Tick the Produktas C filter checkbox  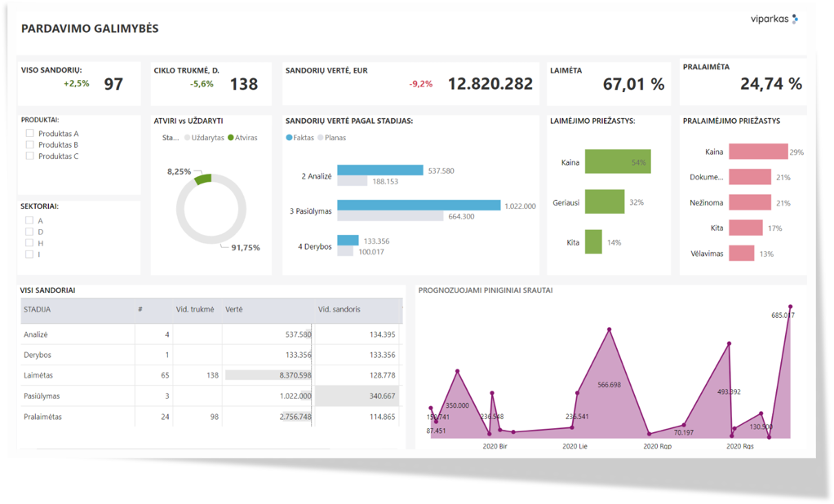[29, 156]
